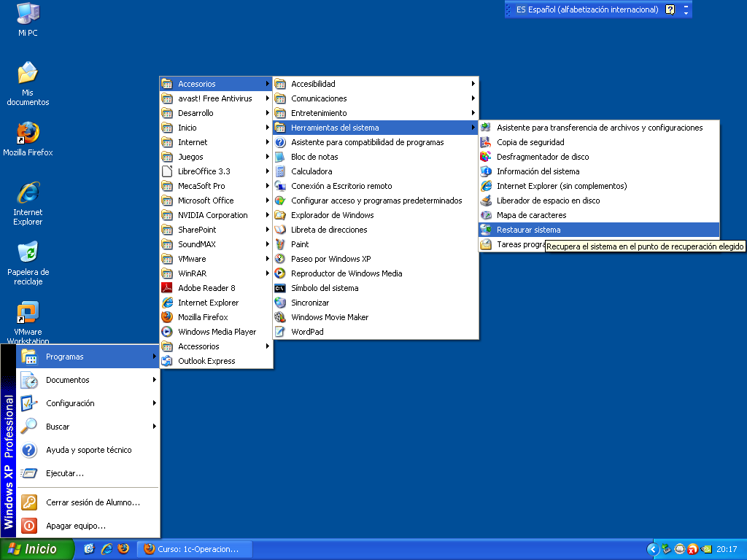This screenshot has width=747, height=560.
Task: Select Restaurar sistema menu entry
Action: [x=599, y=230]
